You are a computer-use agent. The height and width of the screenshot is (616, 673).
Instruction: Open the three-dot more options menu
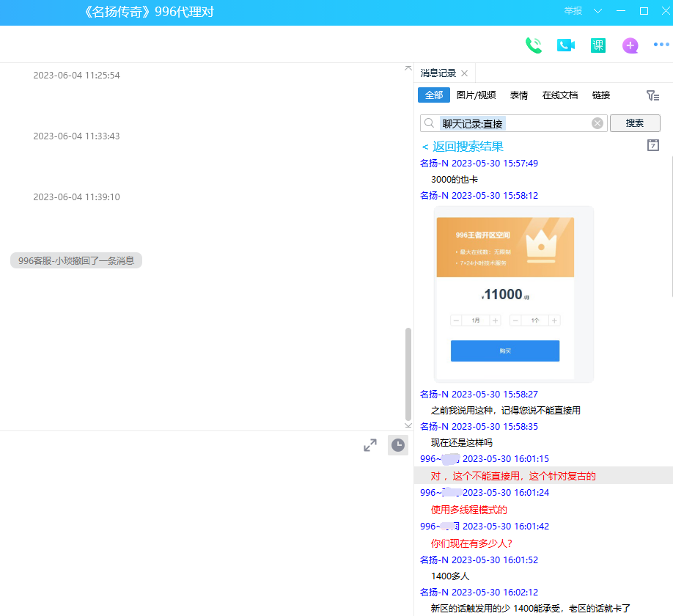[x=661, y=44]
